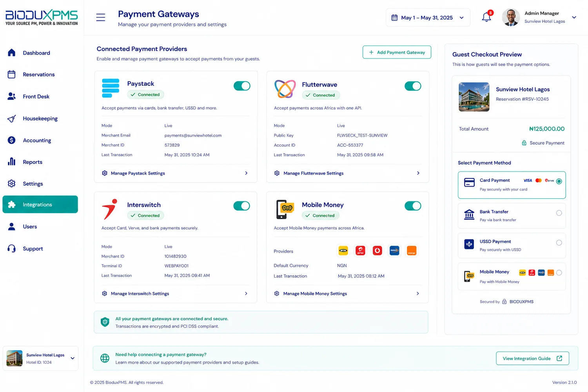
Task: Disable the Paystack gateway toggle
Action: click(242, 86)
